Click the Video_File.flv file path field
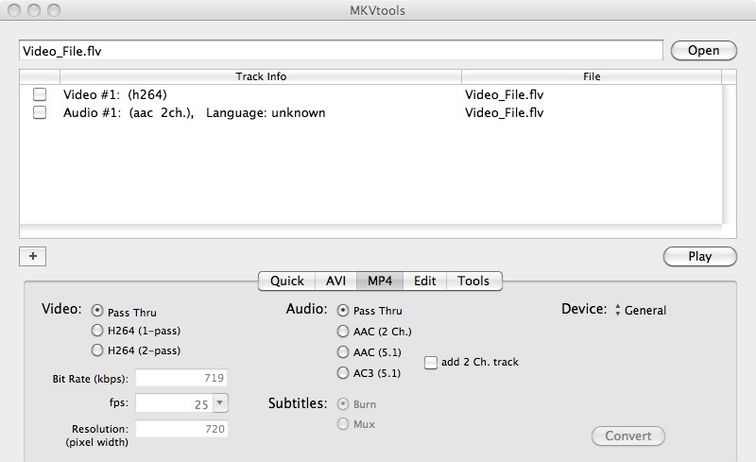756x462 pixels. click(340, 49)
